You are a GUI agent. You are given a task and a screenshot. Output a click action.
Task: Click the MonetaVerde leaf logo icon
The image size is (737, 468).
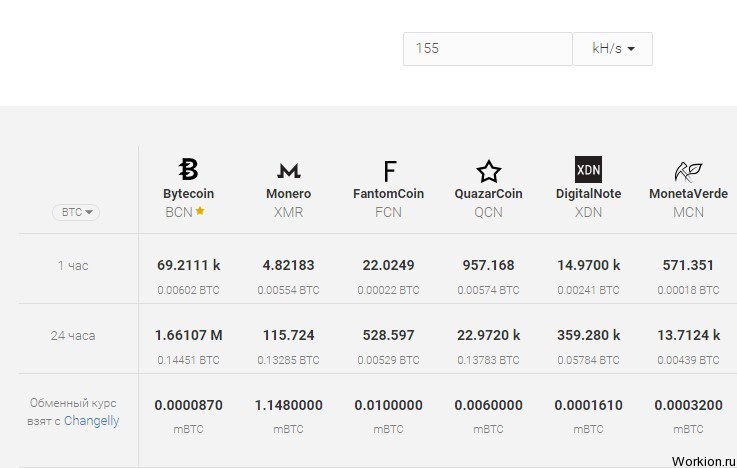coord(688,172)
